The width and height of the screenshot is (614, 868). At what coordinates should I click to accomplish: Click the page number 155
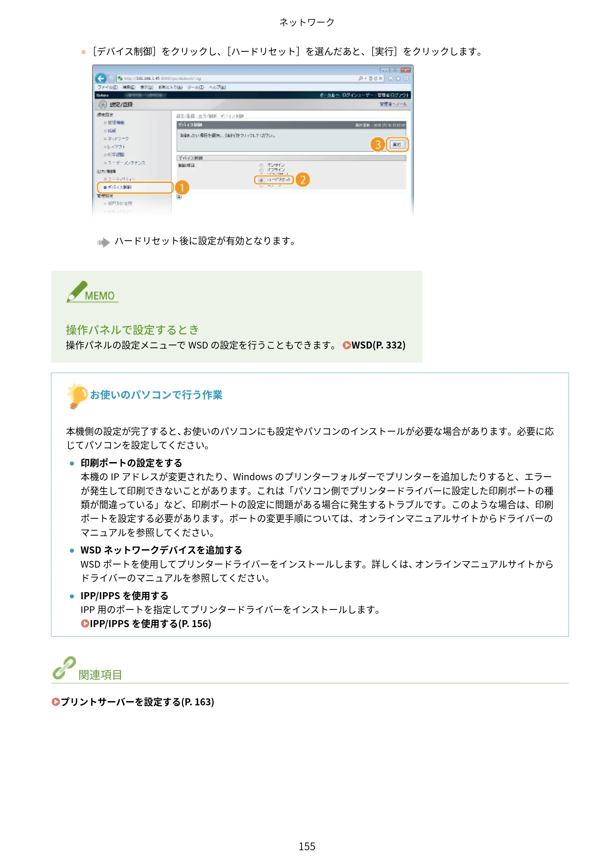[307, 847]
